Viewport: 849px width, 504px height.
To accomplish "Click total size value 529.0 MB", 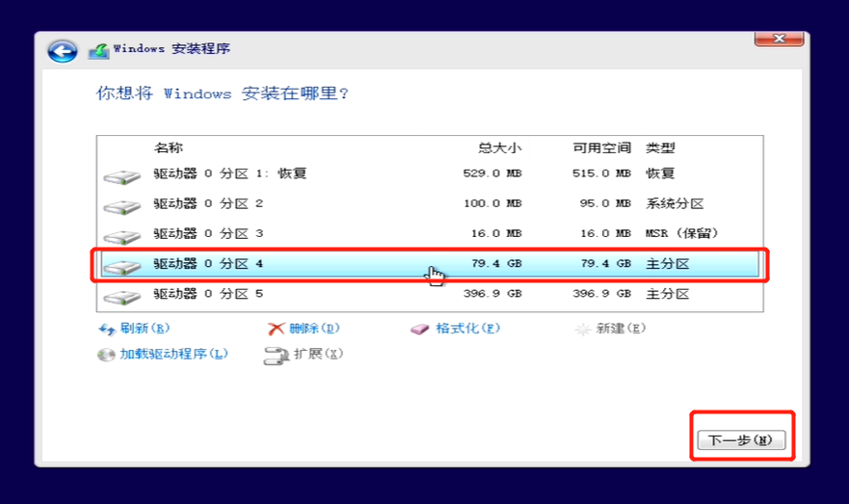I will (492, 173).
